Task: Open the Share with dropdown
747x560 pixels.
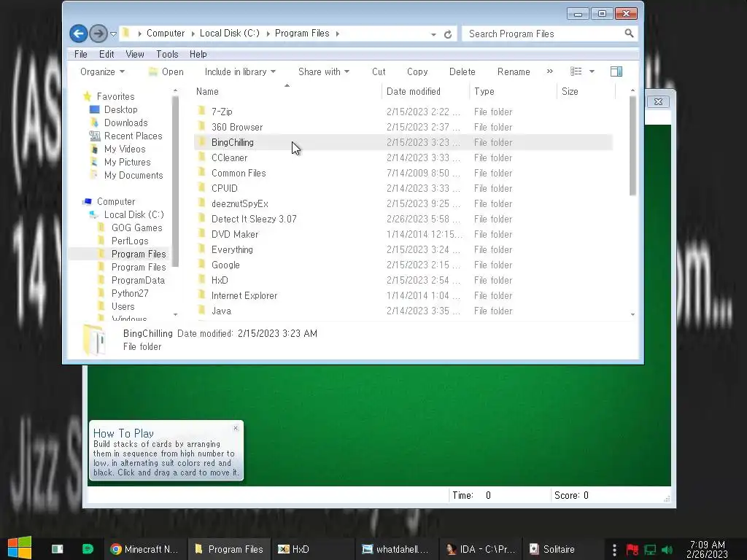Action: (x=324, y=72)
